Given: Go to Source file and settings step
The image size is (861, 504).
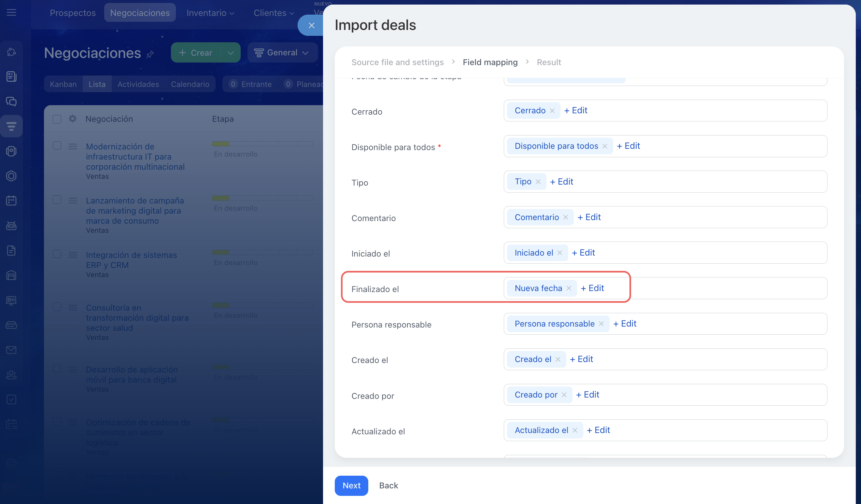Looking at the screenshot, I should point(397,62).
